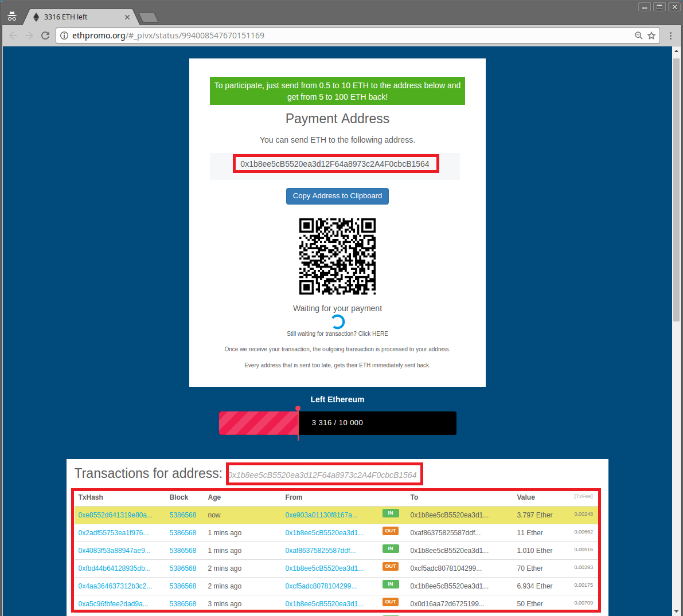The width and height of the screenshot is (683, 616).
Task: Open block 5386568 in 'now' row
Action: pos(183,515)
